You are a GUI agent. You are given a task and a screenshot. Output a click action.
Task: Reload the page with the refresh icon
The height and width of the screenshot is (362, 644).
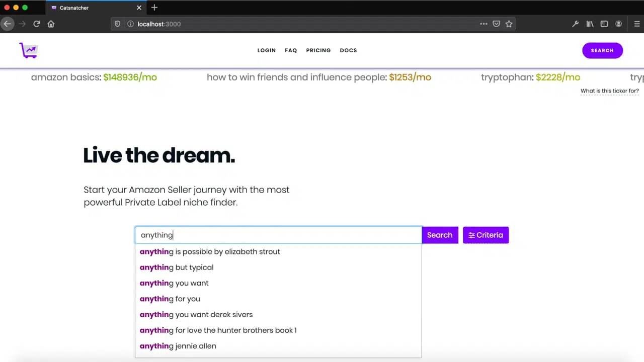click(x=37, y=24)
